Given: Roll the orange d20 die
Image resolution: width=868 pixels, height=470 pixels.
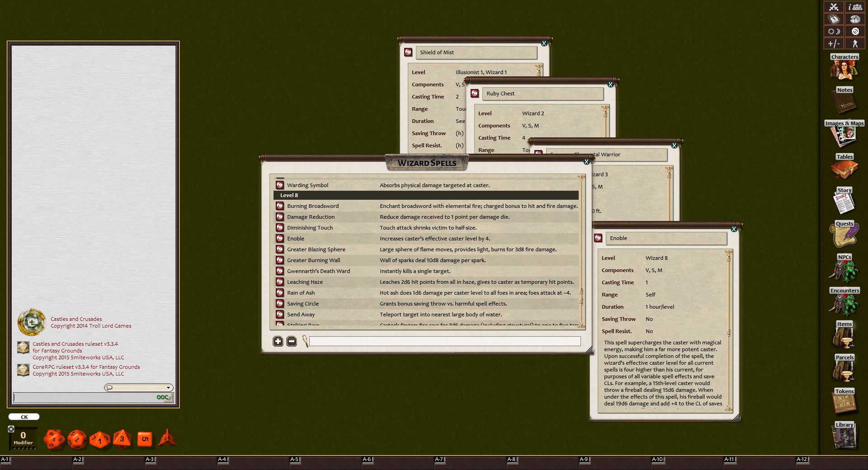Looking at the screenshot, I should click(54, 437).
